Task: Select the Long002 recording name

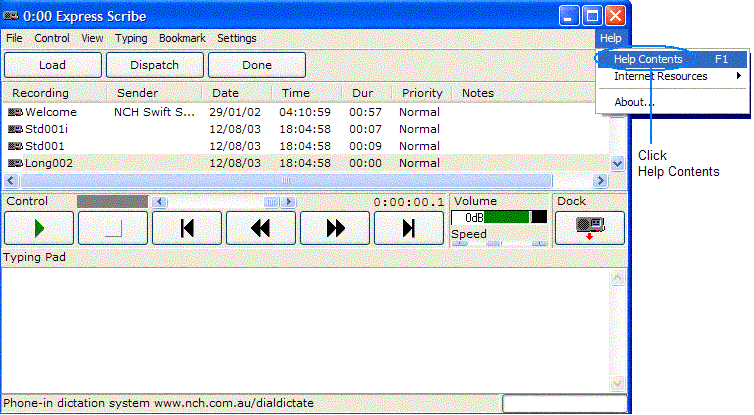Action: tap(49, 163)
